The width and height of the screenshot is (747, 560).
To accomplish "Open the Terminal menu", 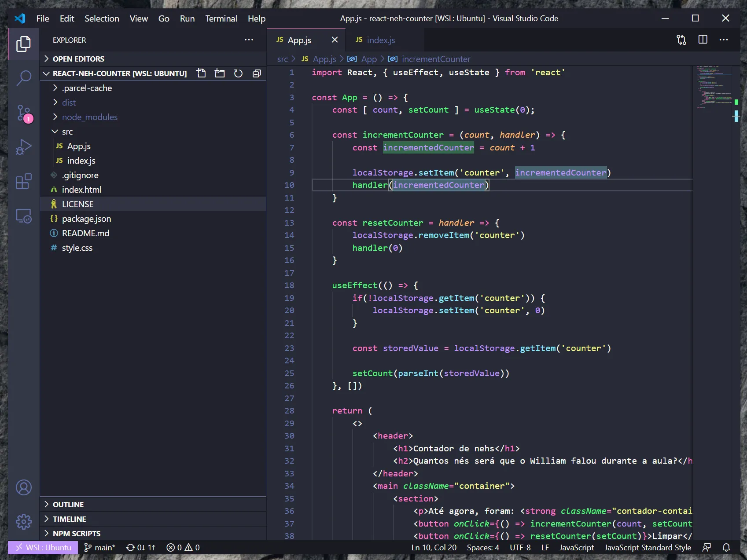I will point(221,18).
